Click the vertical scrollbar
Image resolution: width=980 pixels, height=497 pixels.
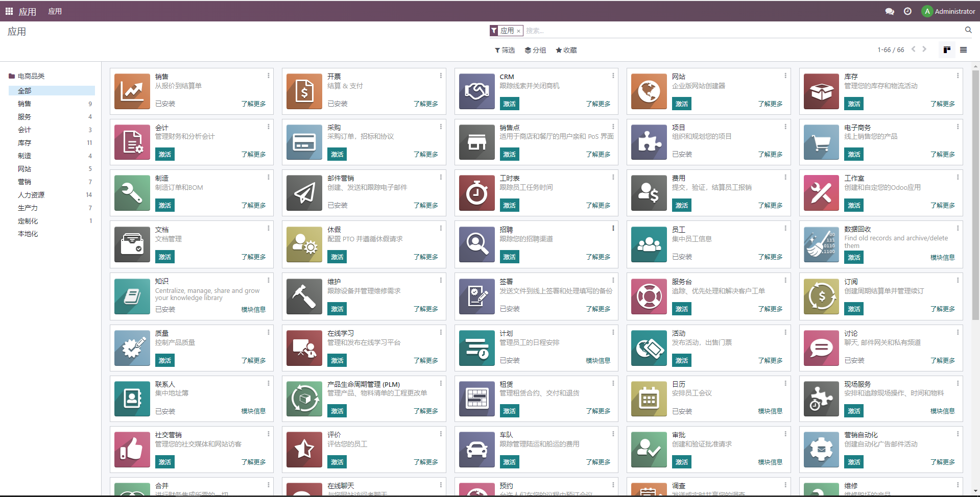[x=975, y=194]
